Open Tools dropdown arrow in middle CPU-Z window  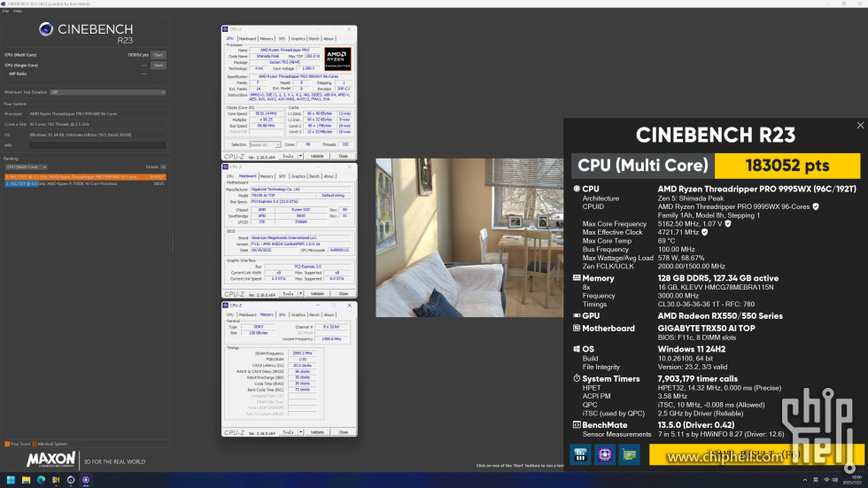tap(300, 294)
